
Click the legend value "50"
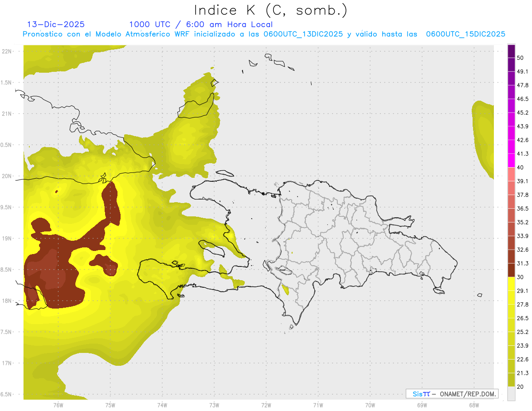pyautogui.click(x=520, y=58)
